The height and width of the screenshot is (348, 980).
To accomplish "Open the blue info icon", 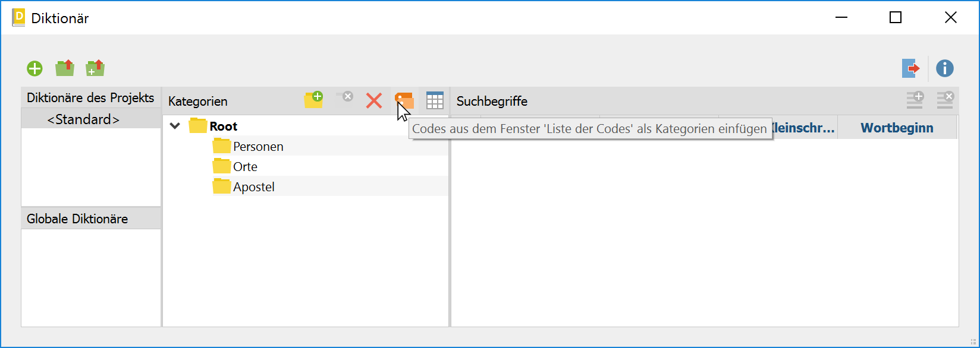I will coord(945,68).
